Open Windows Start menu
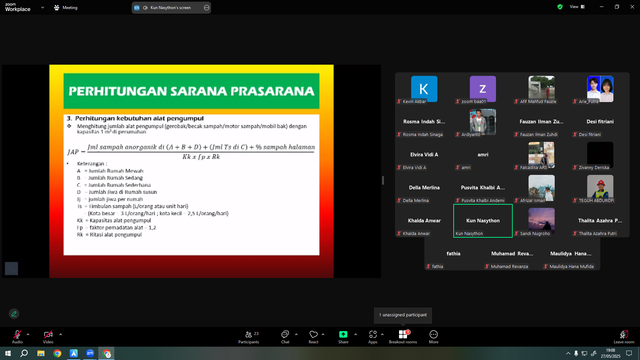Screen dimensions: 640x360 click(8, 353)
